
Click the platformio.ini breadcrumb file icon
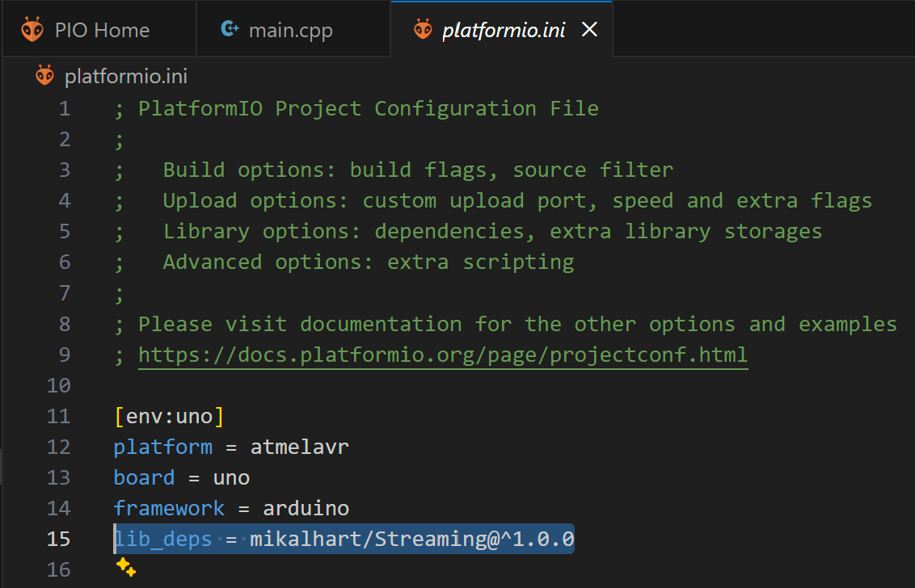click(x=44, y=76)
